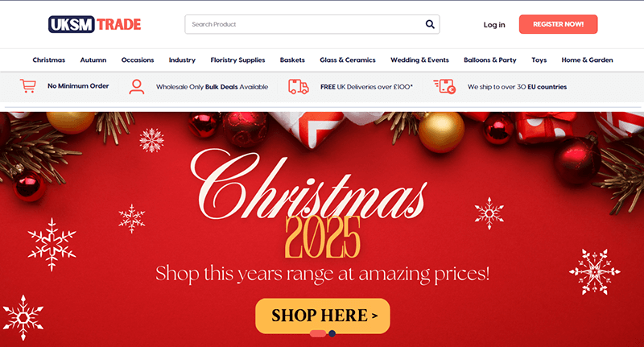Click the REGISTER NOW! button
The image size is (644, 347).
pyautogui.click(x=558, y=24)
